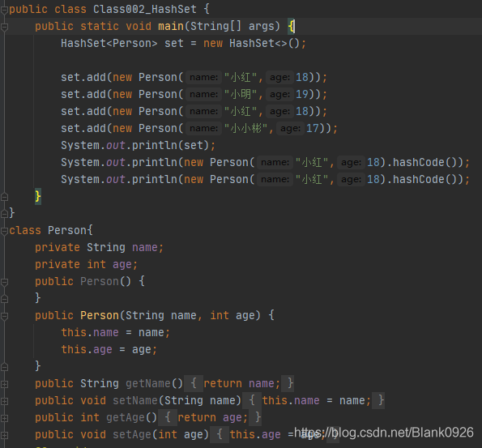This screenshot has width=482, height=448.
Task: Expand the folded getAge() method in gutter
Action: click(4, 418)
